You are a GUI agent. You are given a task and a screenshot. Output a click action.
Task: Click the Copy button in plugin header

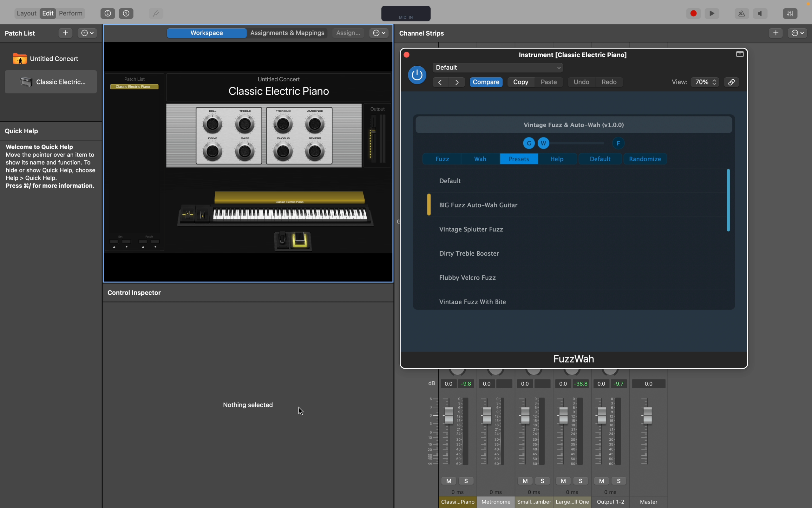(521, 82)
